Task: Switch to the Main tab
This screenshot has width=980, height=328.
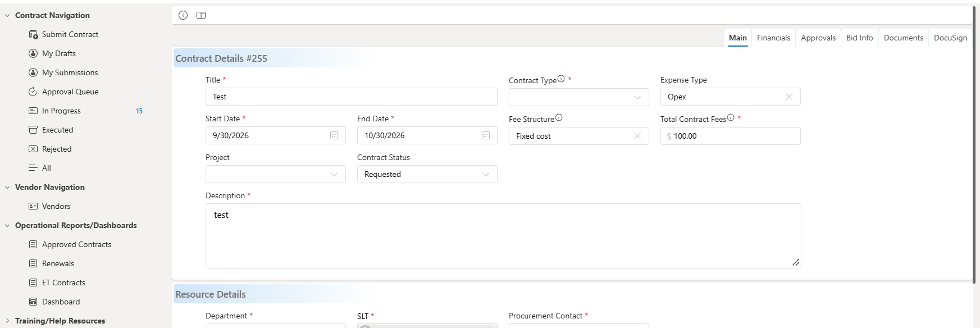Action: click(738, 38)
